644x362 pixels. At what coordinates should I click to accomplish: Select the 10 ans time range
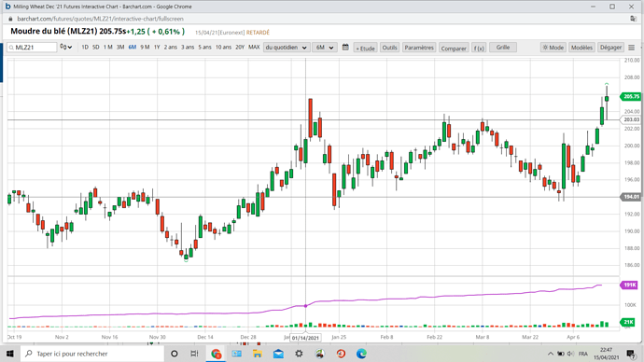pyautogui.click(x=223, y=48)
